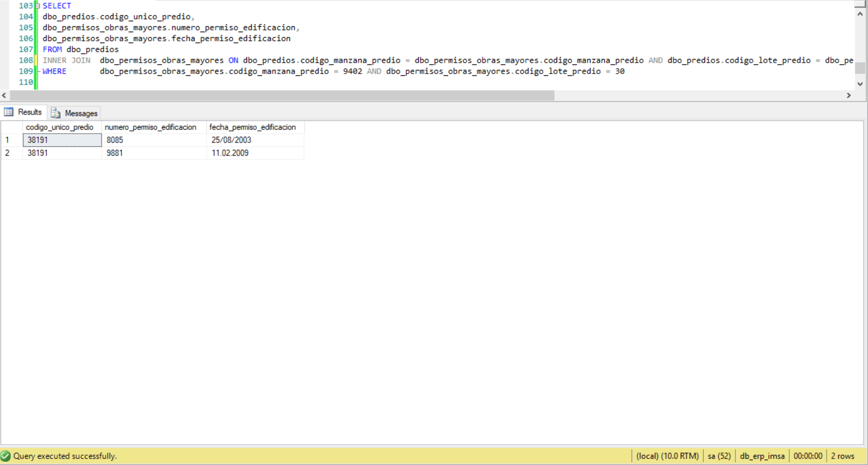Click the editor horizontal scrollbar thumb
Image resolution: width=868 pixels, height=465 pixels.
282,95
